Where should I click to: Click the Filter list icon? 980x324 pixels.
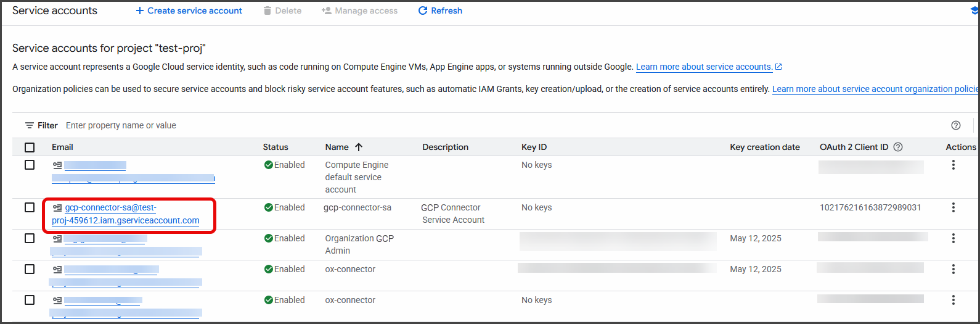30,125
